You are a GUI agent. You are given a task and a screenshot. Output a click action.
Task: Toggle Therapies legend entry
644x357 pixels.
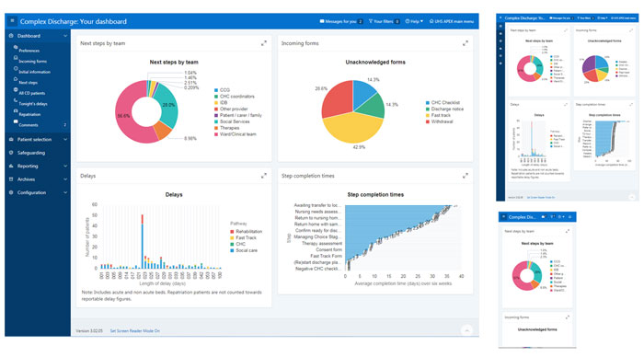tap(226, 128)
